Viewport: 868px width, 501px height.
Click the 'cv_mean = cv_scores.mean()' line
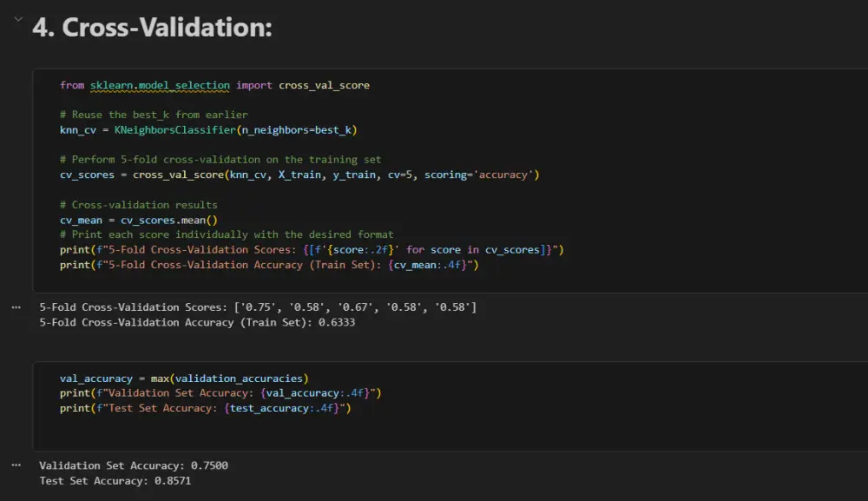(139, 221)
